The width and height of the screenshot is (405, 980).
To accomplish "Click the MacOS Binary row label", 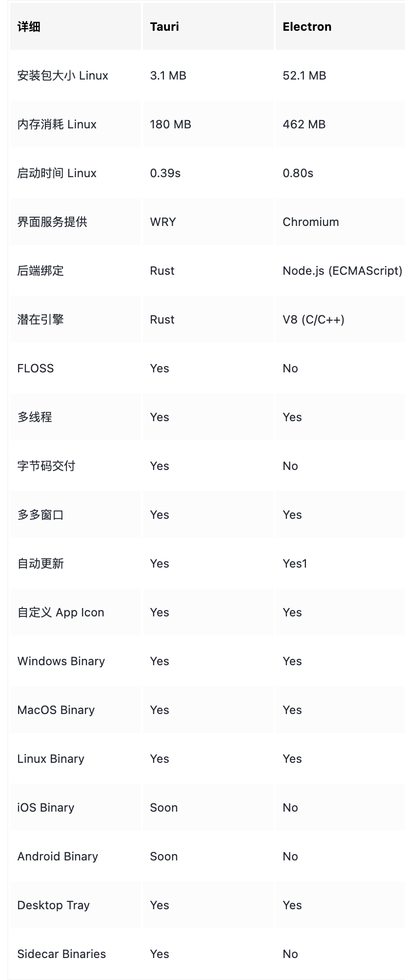I will tap(56, 710).
